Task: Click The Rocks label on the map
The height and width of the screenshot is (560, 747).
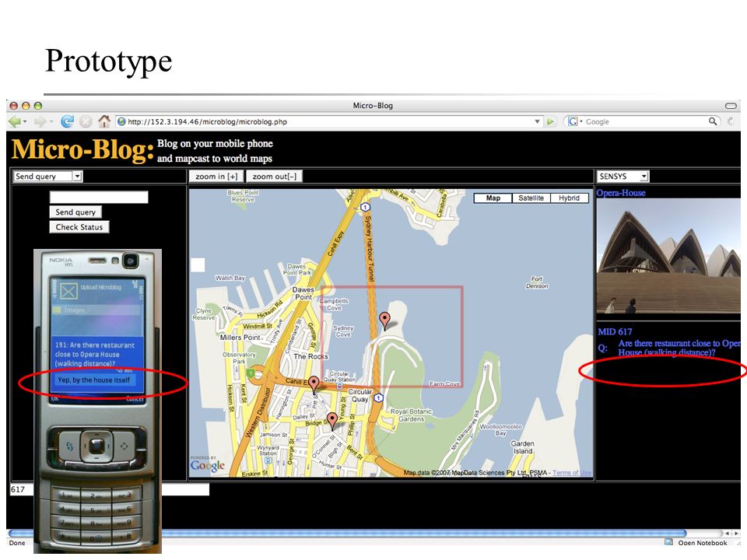Action: click(310, 356)
